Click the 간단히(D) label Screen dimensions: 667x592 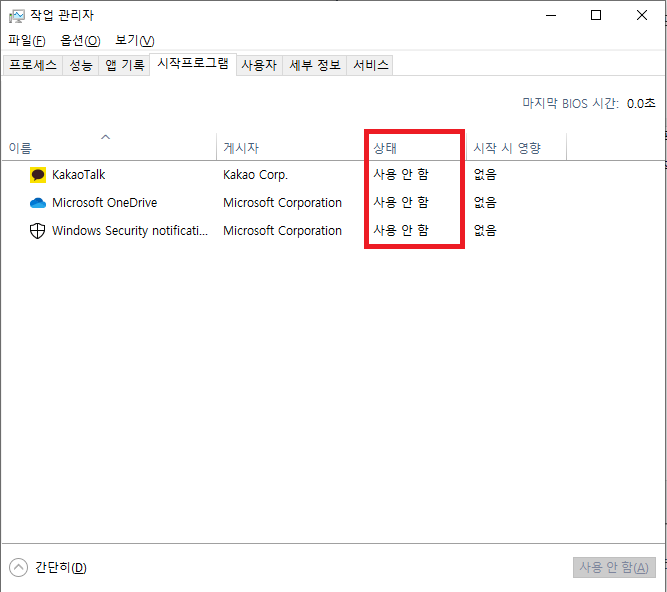coord(61,568)
